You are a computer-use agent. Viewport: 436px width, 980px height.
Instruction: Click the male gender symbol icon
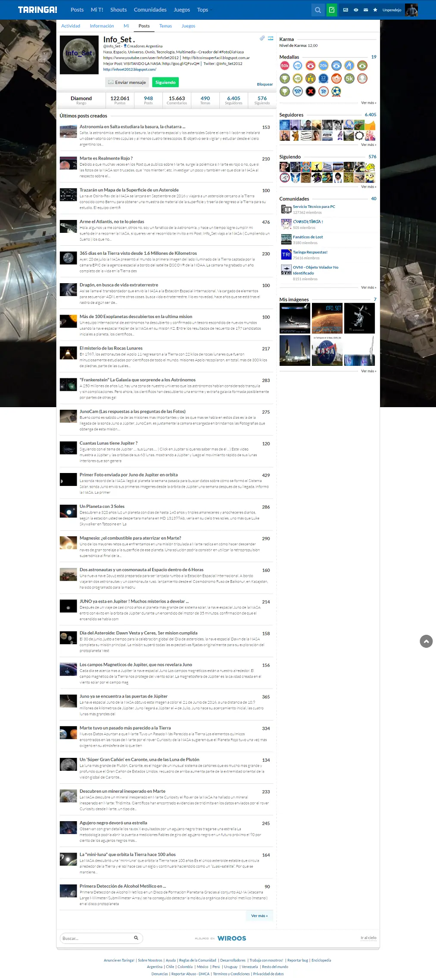pyautogui.click(x=262, y=38)
